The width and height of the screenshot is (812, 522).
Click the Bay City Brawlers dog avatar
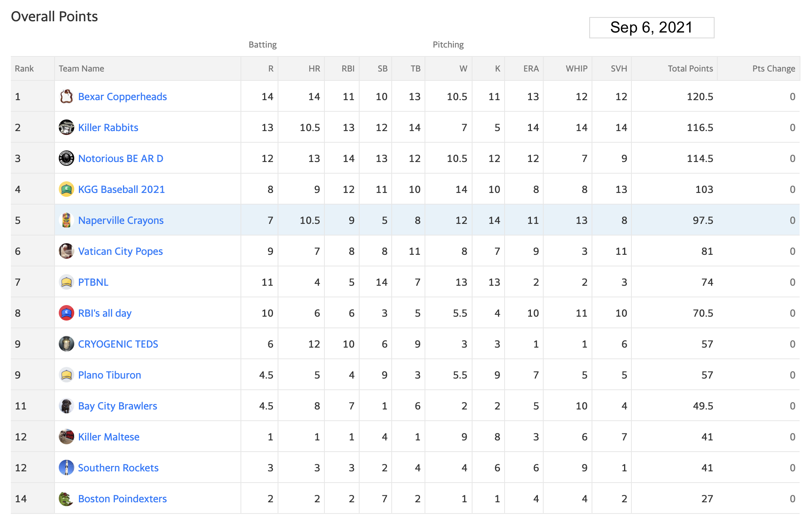coord(66,406)
